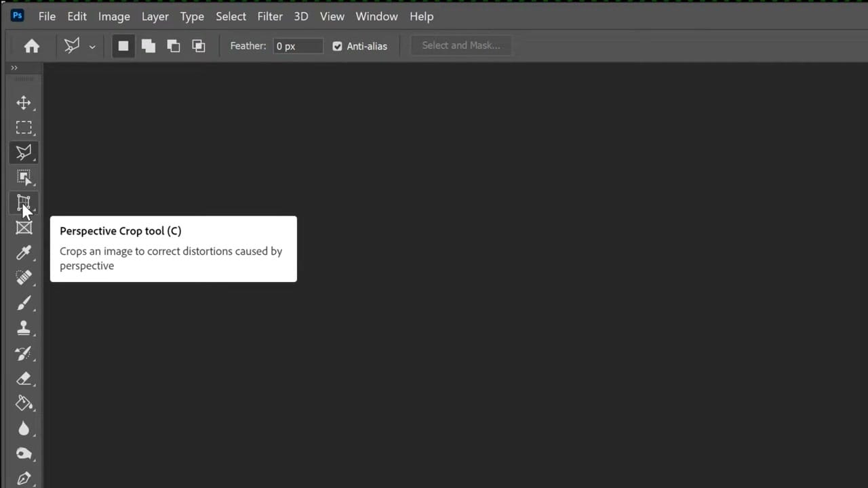Select the Frame tool
This screenshot has width=868, height=488.
24,228
